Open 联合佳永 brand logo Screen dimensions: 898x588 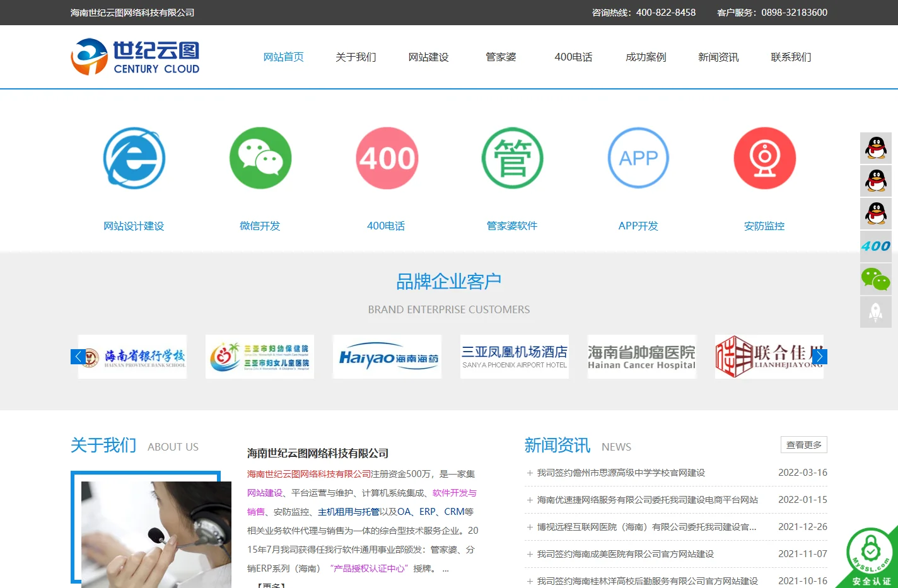769,357
